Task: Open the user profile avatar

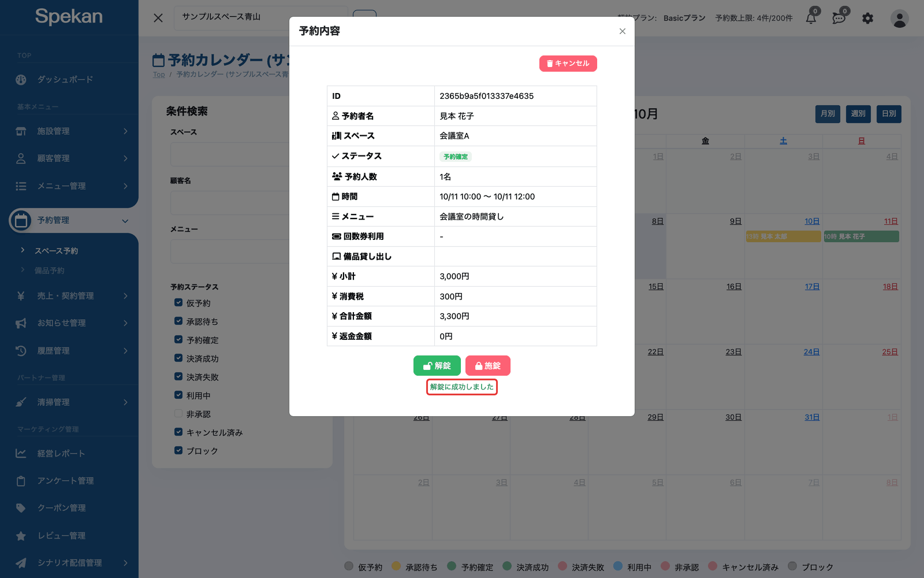Action: (899, 18)
